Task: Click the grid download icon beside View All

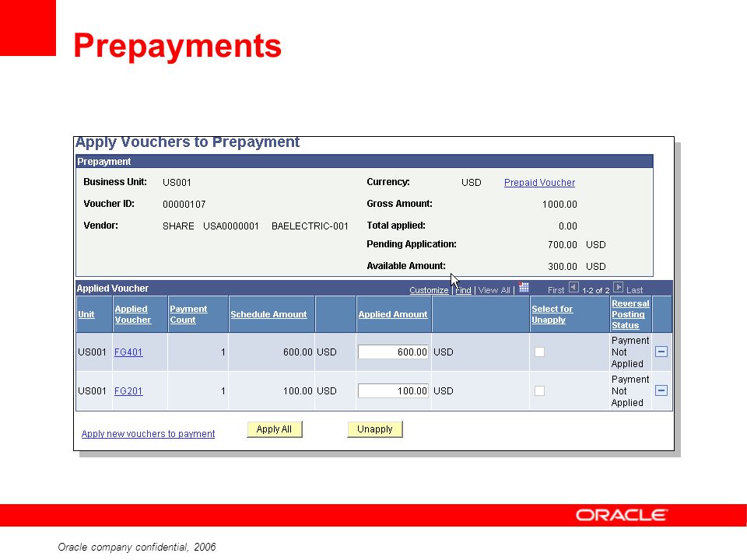Action: pos(524,287)
